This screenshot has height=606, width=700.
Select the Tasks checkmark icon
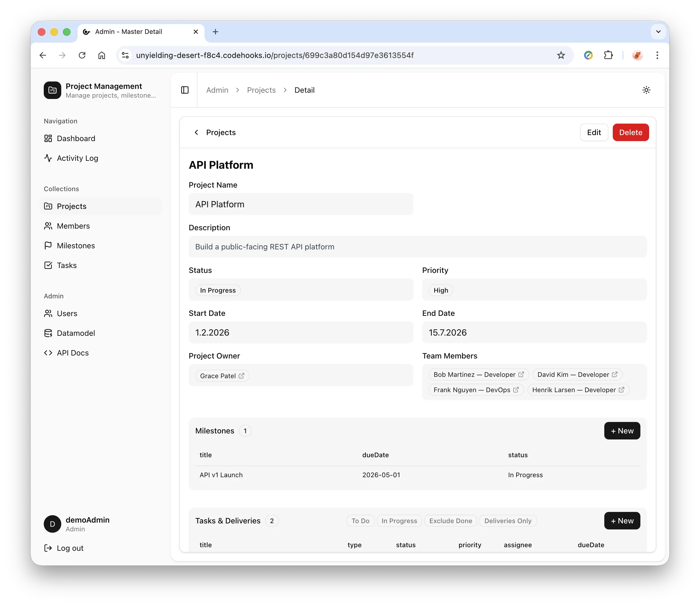tap(48, 265)
